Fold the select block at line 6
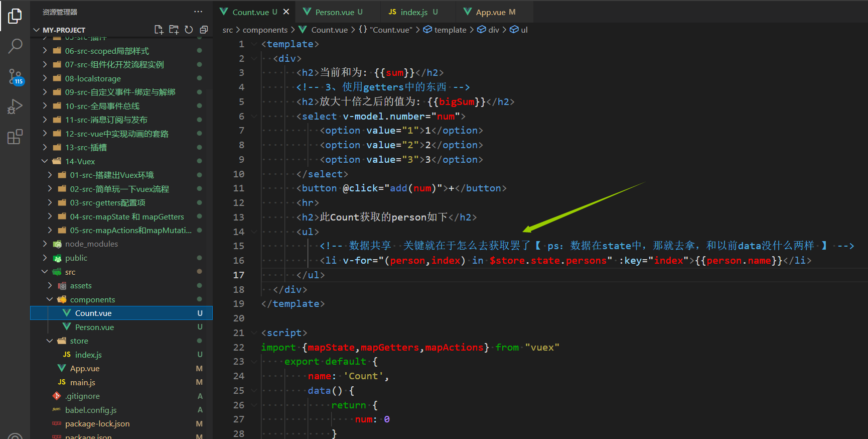Screen dimensions: 868x439 (254, 117)
